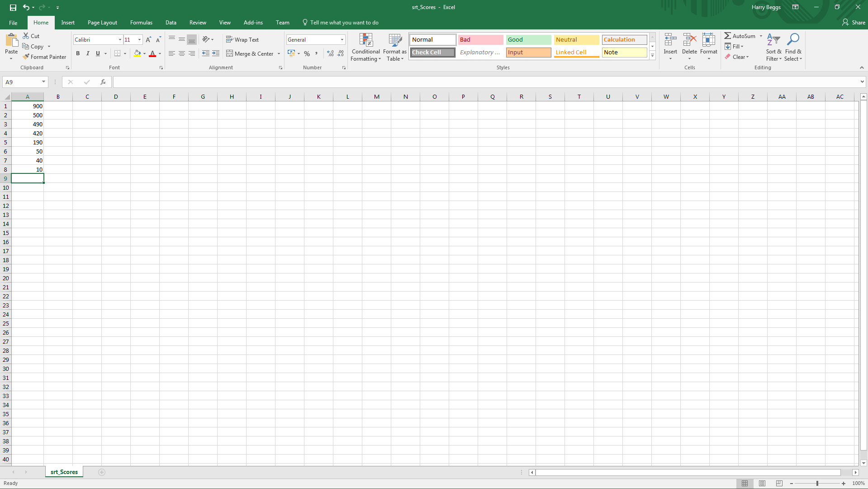The height and width of the screenshot is (489, 868).
Task: Save the workbook with the floppy icon
Action: click(x=13, y=7)
